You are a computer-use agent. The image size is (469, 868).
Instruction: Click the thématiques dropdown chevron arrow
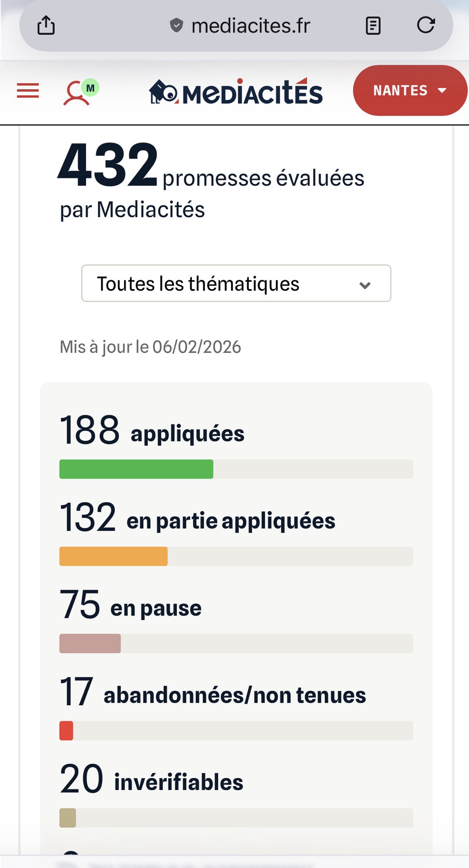point(365,285)
